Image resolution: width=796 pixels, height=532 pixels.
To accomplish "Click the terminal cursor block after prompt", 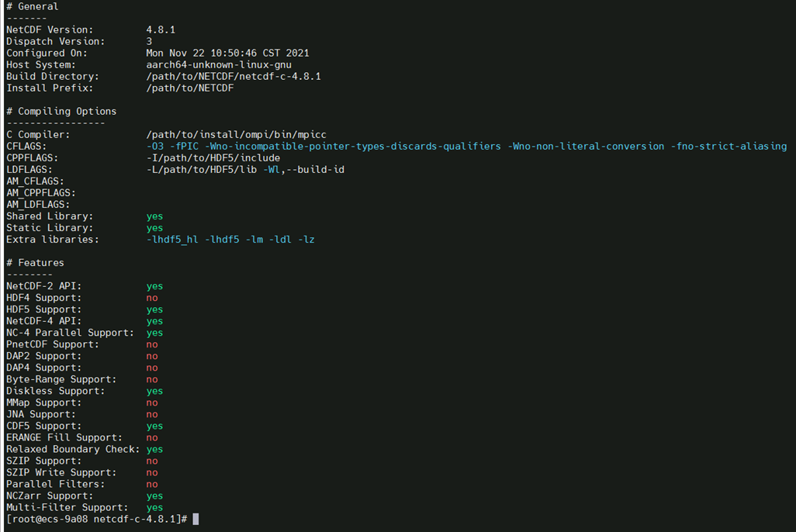I will point(196,519).
